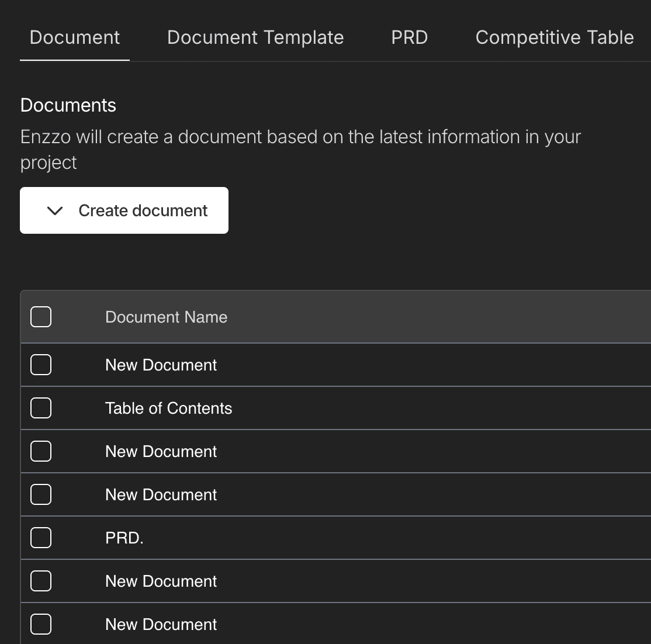
Task: Open the second New Document entry
Action: pyautogui.click(x=161, y=451)
